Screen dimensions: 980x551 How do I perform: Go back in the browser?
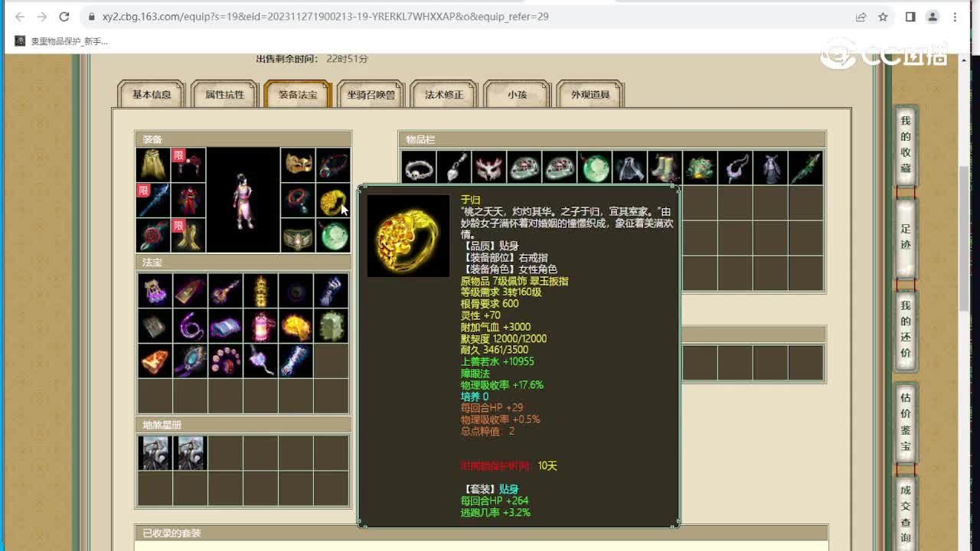(20, 16)
